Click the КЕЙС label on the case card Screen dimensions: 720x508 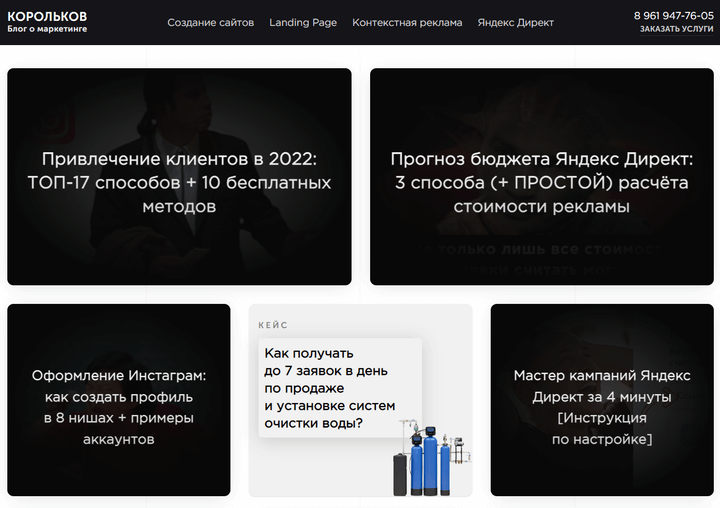point(273,325)
